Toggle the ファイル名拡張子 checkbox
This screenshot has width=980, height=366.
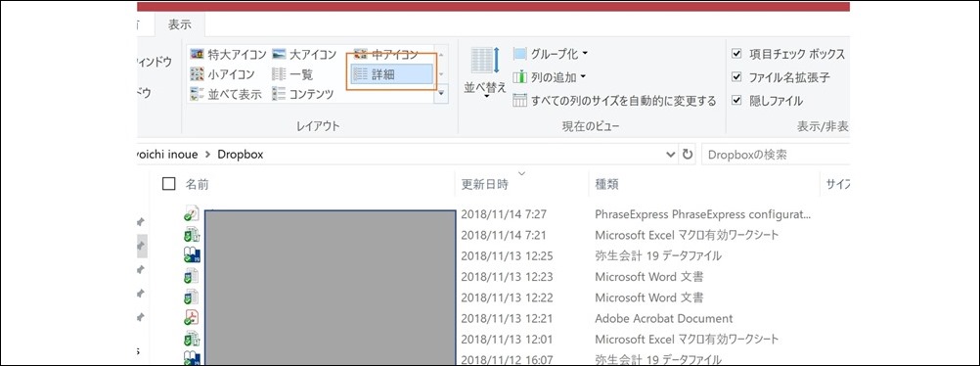(736, 77)
